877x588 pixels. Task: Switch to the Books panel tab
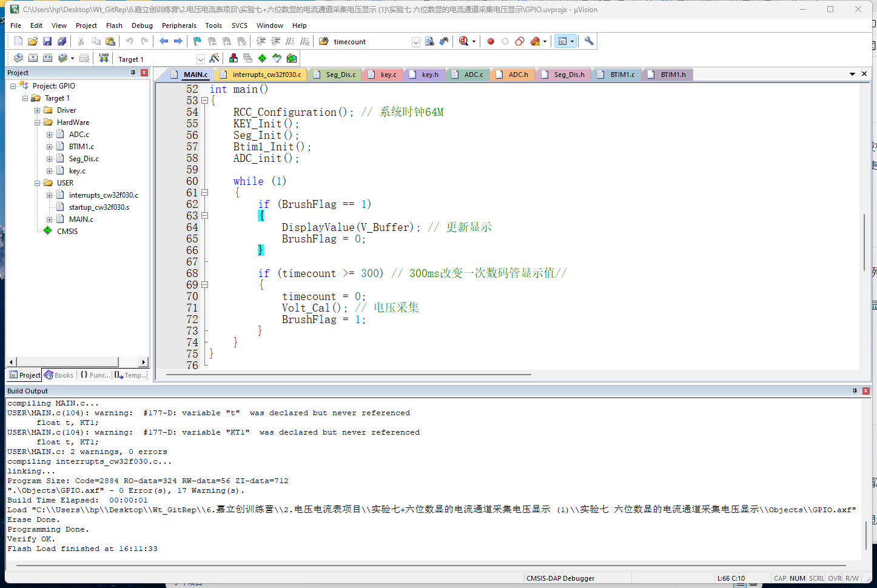click(59, 375)
